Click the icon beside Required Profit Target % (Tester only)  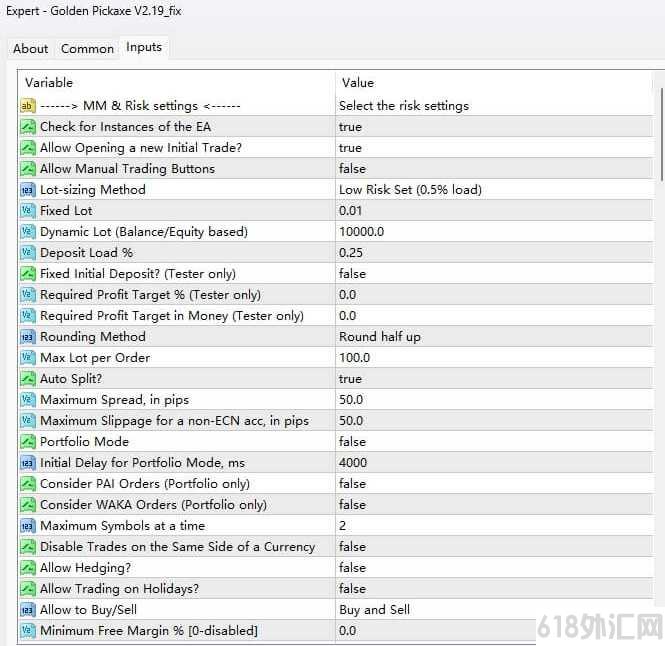28,295
